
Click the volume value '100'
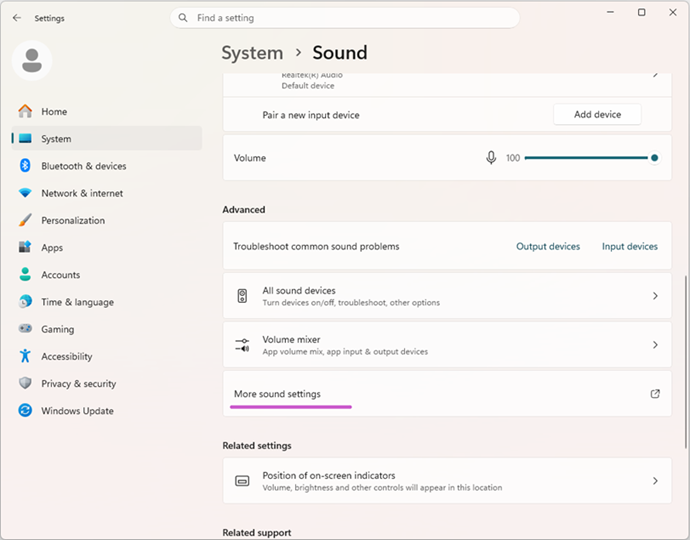click(513, 158)
